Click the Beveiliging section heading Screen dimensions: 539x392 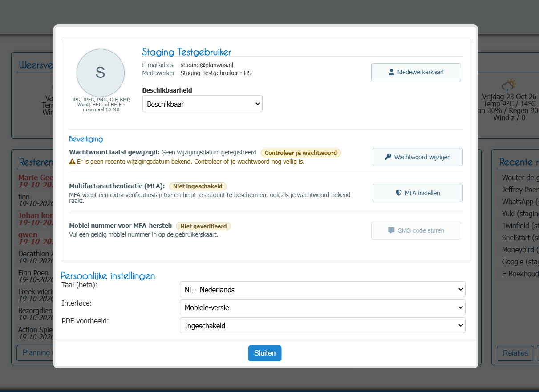point(86,139)
